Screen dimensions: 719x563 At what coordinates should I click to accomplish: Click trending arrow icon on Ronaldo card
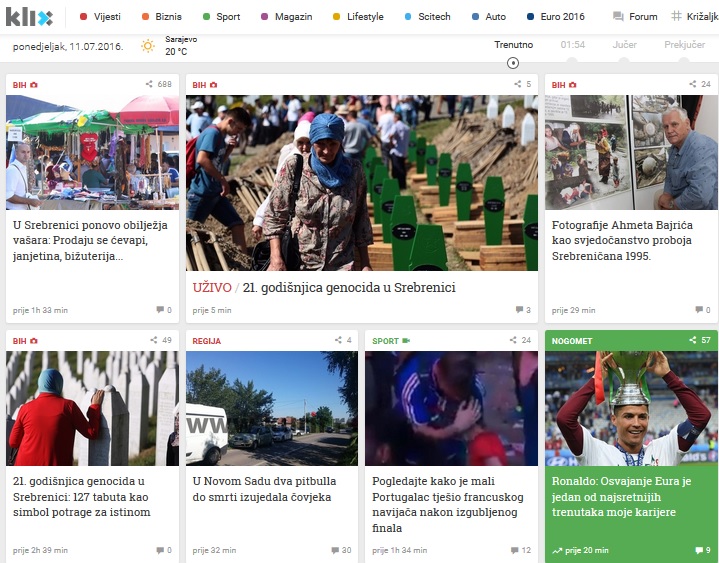(557, 551)
